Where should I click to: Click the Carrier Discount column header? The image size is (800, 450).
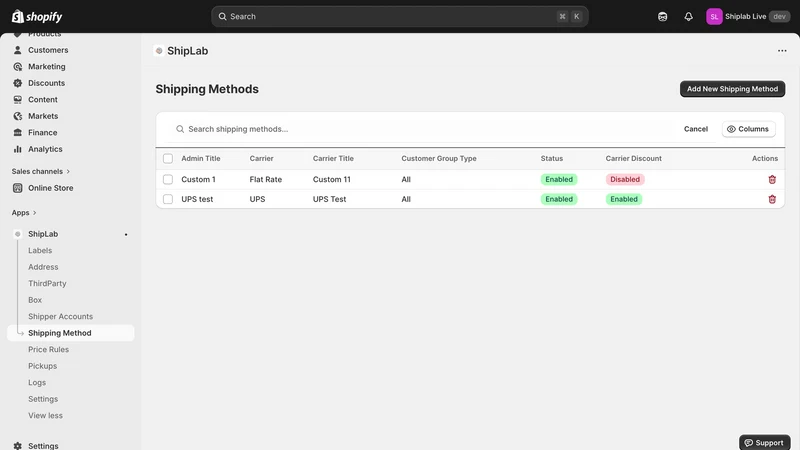[x=633, y=158]
